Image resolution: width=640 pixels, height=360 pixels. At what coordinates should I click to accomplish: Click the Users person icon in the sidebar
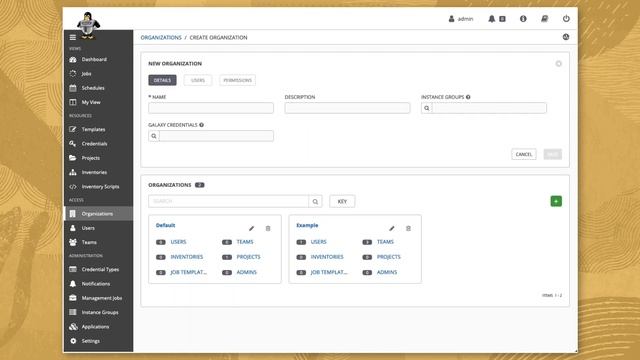[73, 228]
